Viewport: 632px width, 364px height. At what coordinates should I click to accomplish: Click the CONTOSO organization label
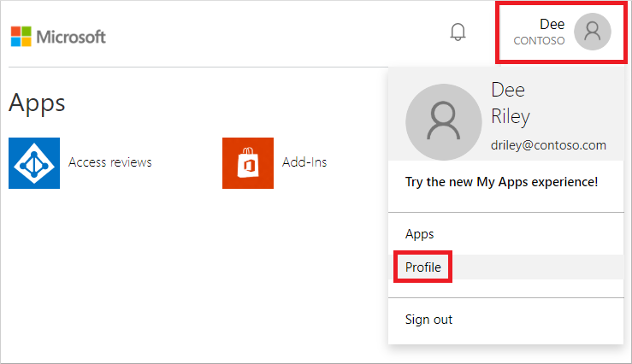[x=539, y=41]
